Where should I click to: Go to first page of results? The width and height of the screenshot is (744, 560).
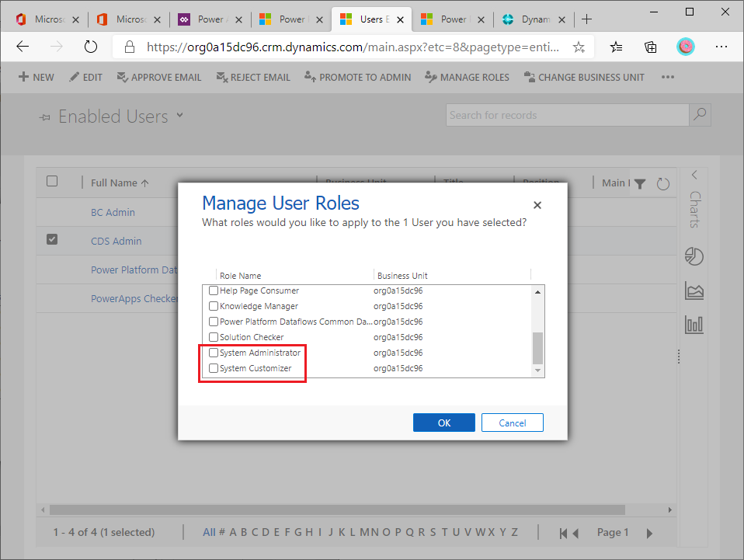click(x=563, y=534)
